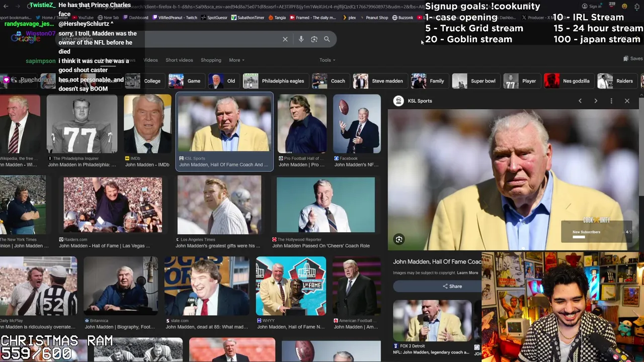Open the Raiders.com Hall of Fame thumbnail
The image size is (644, 362).
[113, 205]
